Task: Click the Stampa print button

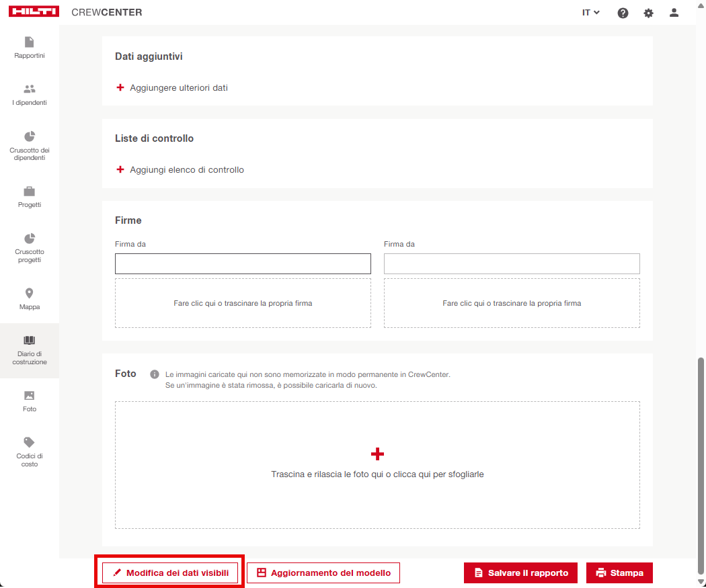Action: 619,573
